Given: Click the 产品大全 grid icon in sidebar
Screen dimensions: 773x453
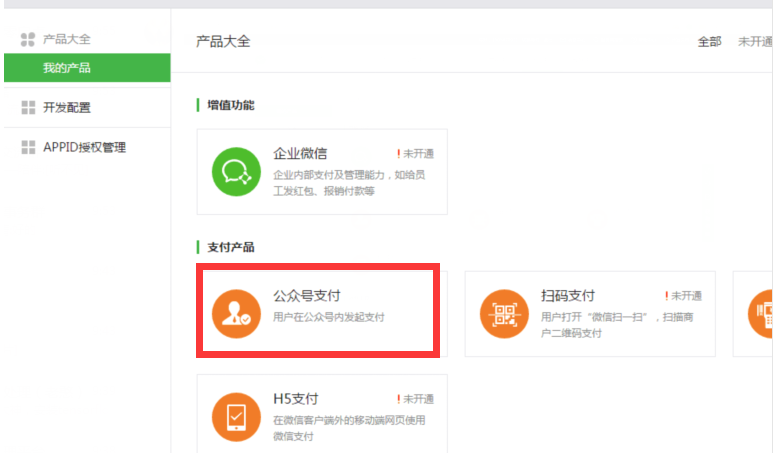Looking at the screenshot, I should point(28,40).
